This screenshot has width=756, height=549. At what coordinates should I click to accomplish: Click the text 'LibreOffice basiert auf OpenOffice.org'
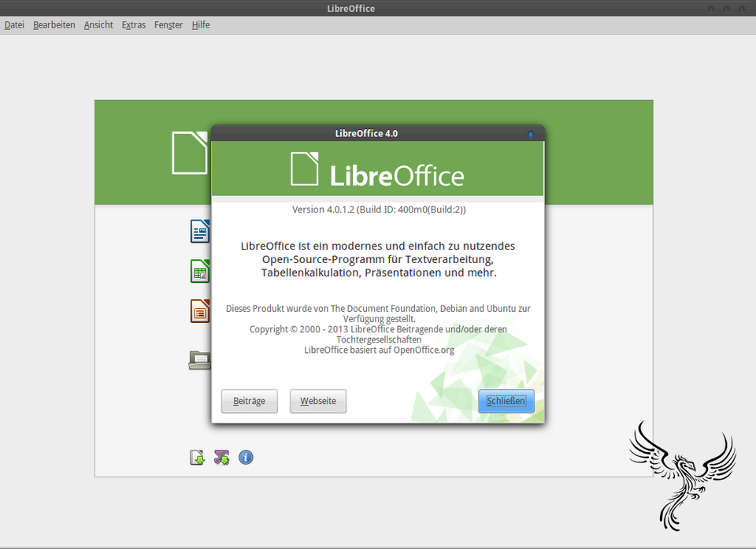pos(379,350)
